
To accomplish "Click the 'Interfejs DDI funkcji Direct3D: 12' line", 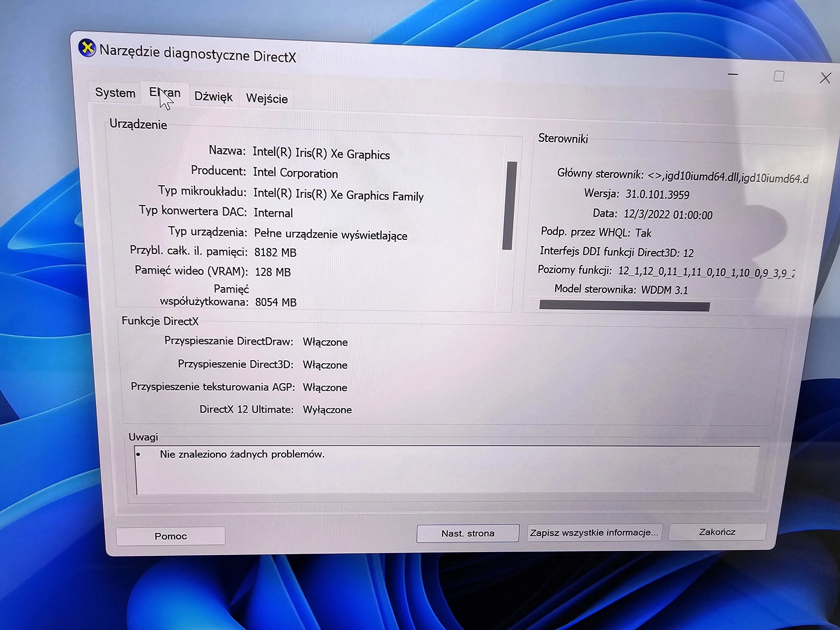I will click(x=617, y=252).
